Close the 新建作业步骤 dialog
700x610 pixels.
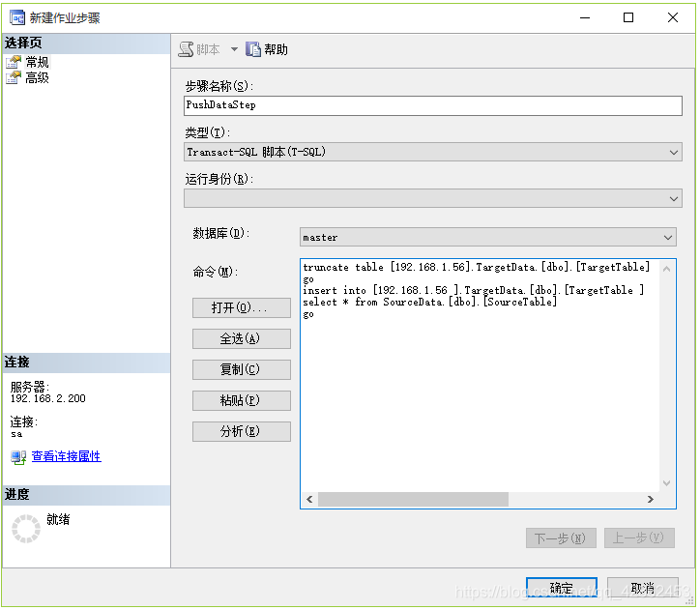673,17
